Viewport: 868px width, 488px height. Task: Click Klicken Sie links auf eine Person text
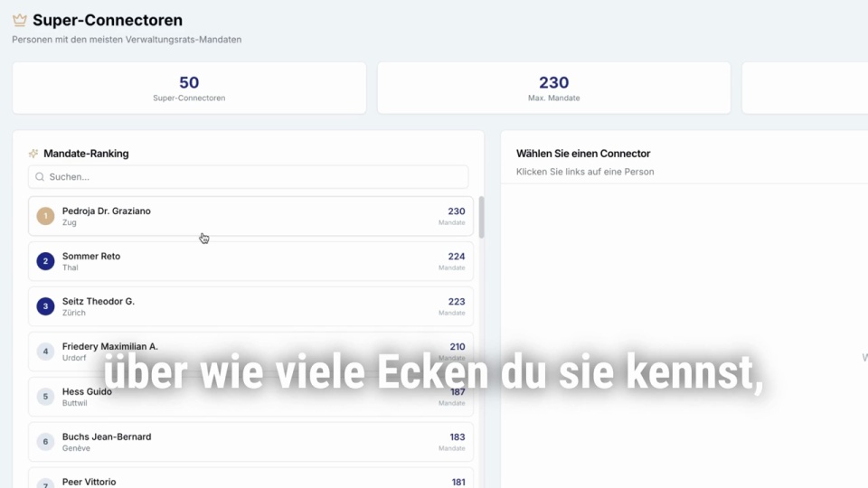click(585, 172)
